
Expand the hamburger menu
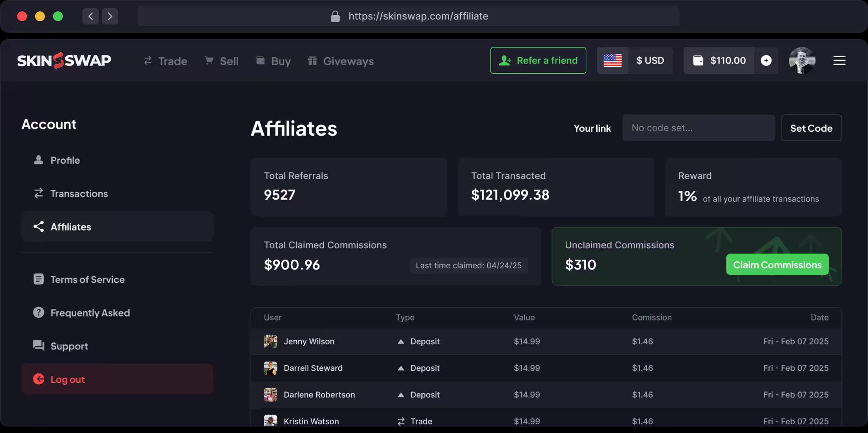point(839,60)
